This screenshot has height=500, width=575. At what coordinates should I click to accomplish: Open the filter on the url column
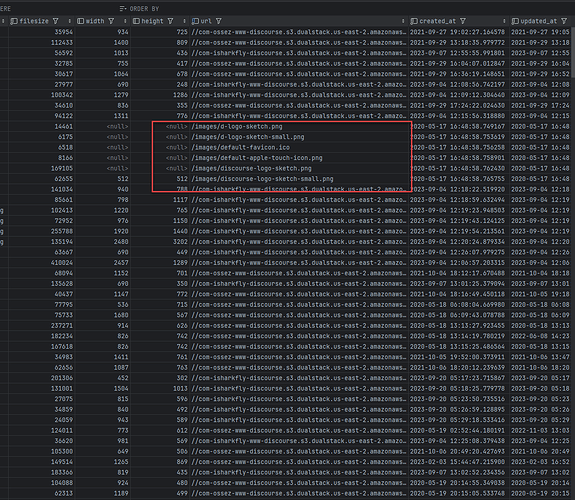tap(219, 21)
